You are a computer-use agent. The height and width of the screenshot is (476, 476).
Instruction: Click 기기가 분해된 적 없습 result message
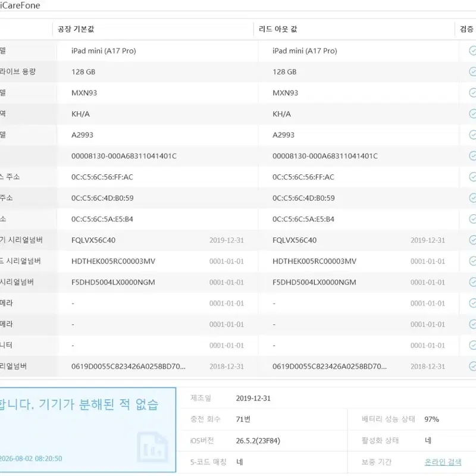pyautogui.click(x=99, y=405)
